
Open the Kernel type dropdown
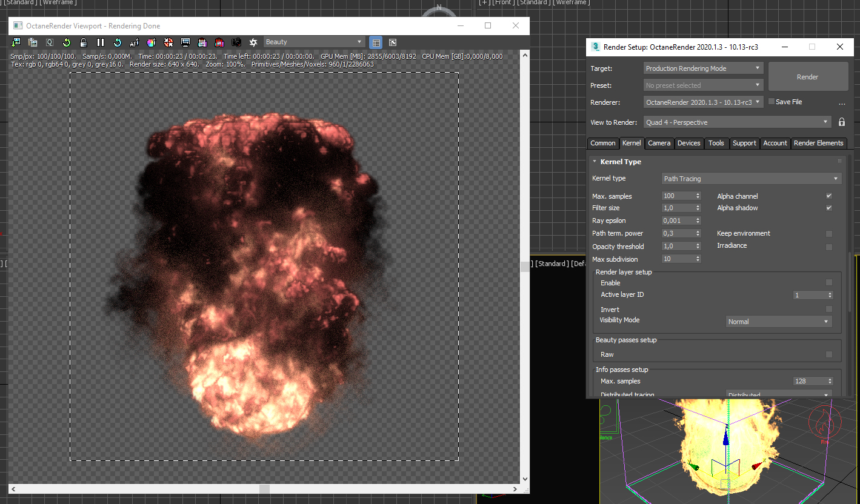[x=752, y=179]
